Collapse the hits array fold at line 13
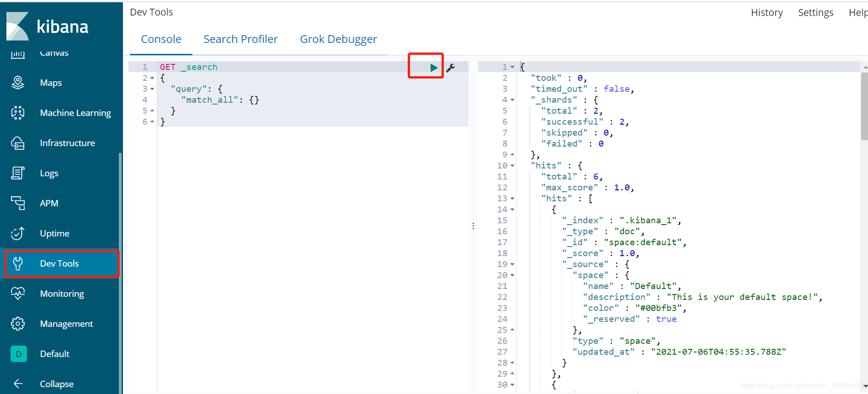 [512, 199]
